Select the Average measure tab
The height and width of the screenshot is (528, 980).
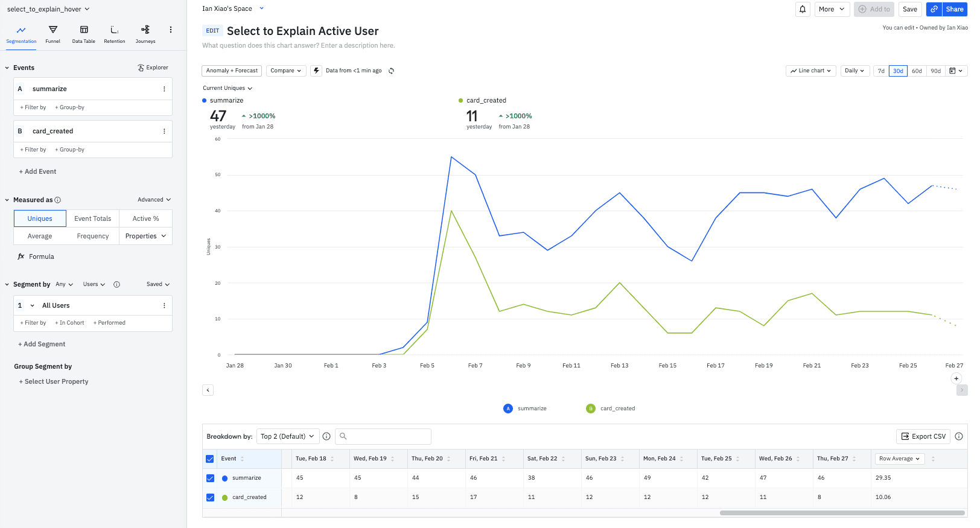coord(40,236)
